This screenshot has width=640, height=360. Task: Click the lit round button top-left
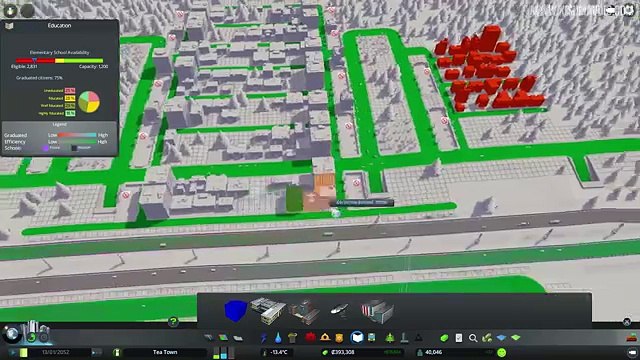click(11, 11)
